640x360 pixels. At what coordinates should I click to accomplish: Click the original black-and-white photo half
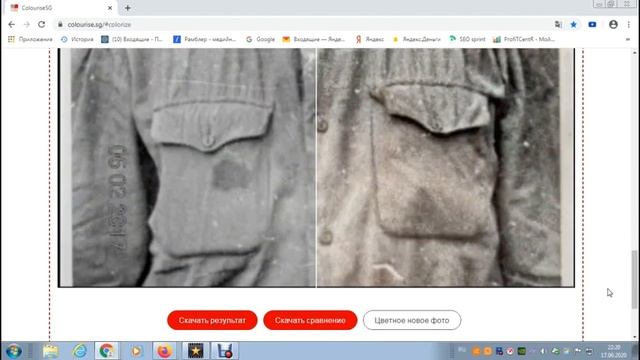click(x=187, y=167)
